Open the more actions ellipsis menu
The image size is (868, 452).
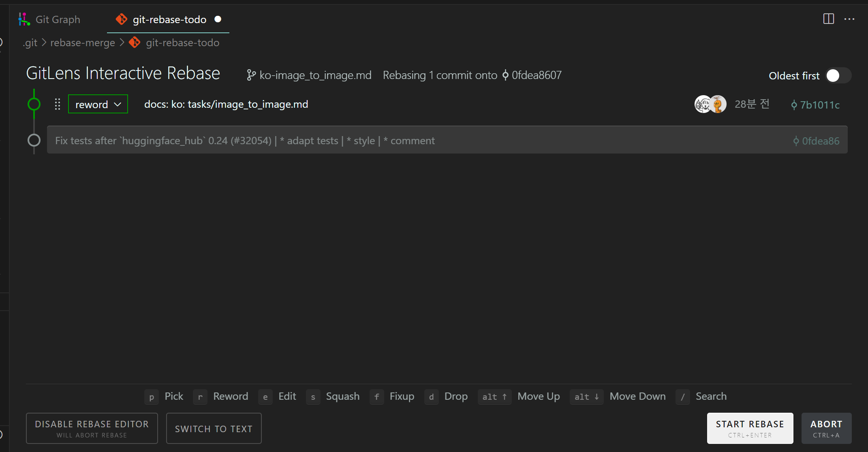click(849, 19)
